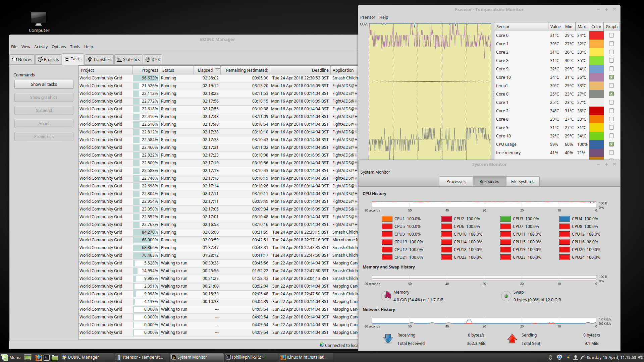The height and width of the screenshot is (362, 644).
Task: Switch to the Processes tab in System Monitor
Action: click(x=456, y=181)
